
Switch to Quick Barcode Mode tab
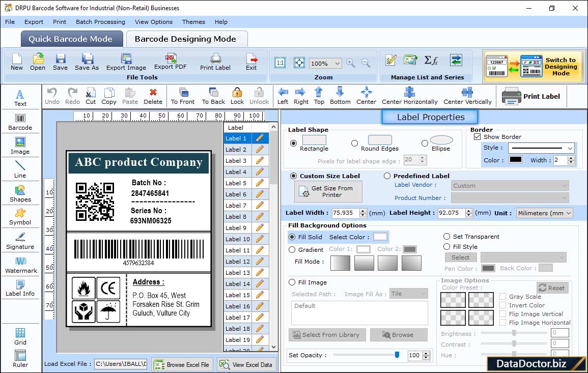pyautogui.click(x=72, y=39)
